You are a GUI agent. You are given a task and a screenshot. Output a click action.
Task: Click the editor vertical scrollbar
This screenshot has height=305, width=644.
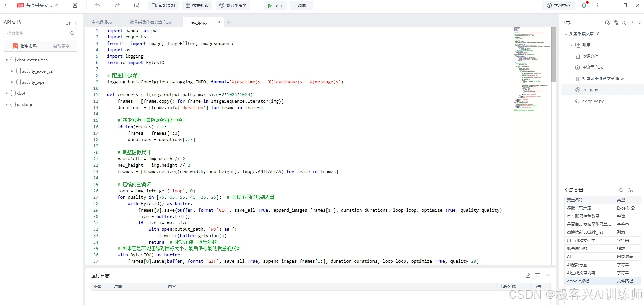coord(554,55)
